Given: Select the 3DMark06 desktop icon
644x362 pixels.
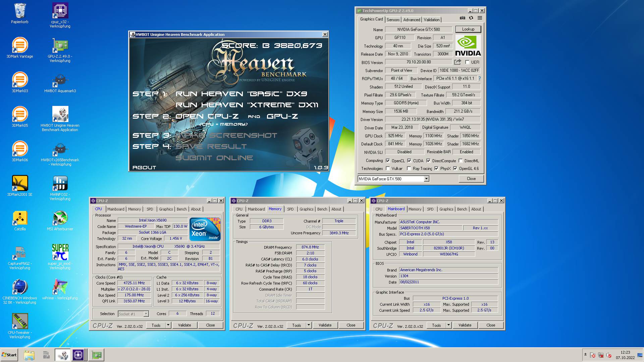Looking at the screenshot, I should (20, 151).
